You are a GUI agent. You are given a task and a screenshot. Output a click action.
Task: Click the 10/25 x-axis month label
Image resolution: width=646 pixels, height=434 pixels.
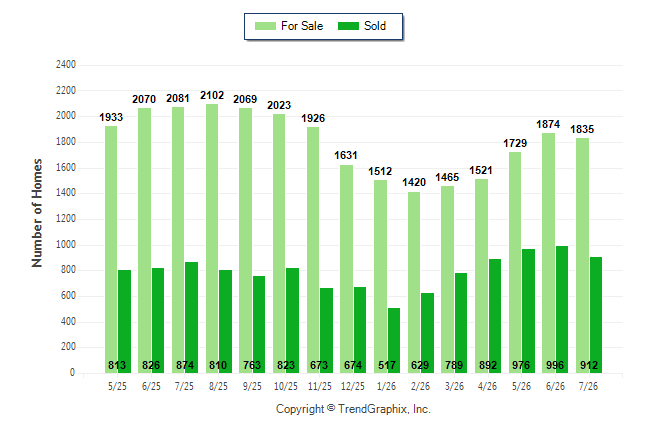tap(286, 386)
